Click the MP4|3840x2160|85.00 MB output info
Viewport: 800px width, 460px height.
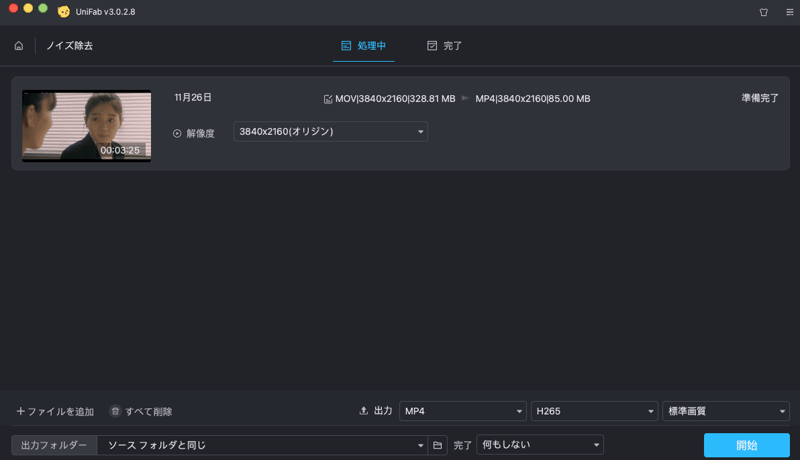[533, 99]
